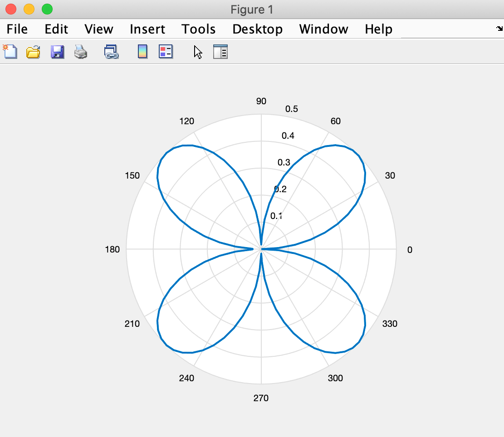This screenshot has height=437, width=504.
Task: Toggle the Edit Plot arrow tool
Action: point(198,52)
